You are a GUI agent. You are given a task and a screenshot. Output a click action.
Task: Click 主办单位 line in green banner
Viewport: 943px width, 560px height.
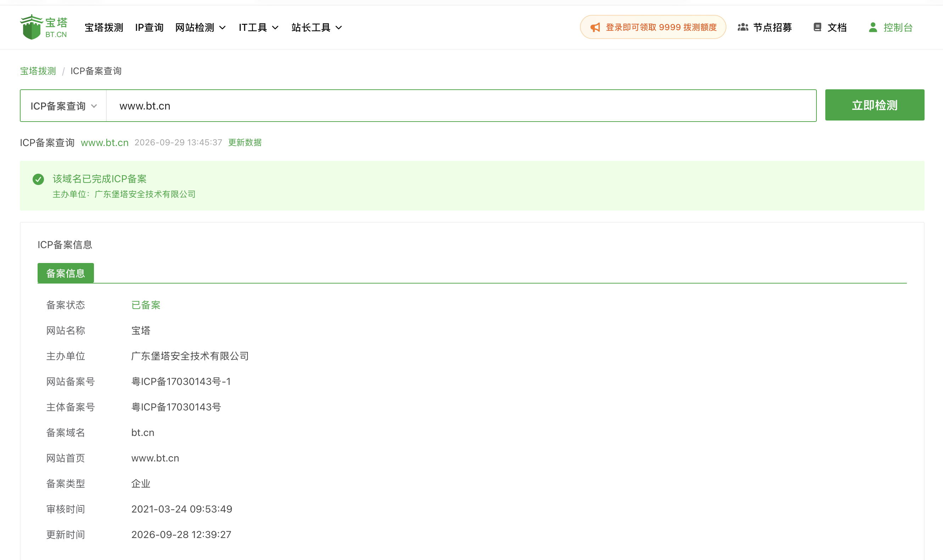click(x=124, y=194)
